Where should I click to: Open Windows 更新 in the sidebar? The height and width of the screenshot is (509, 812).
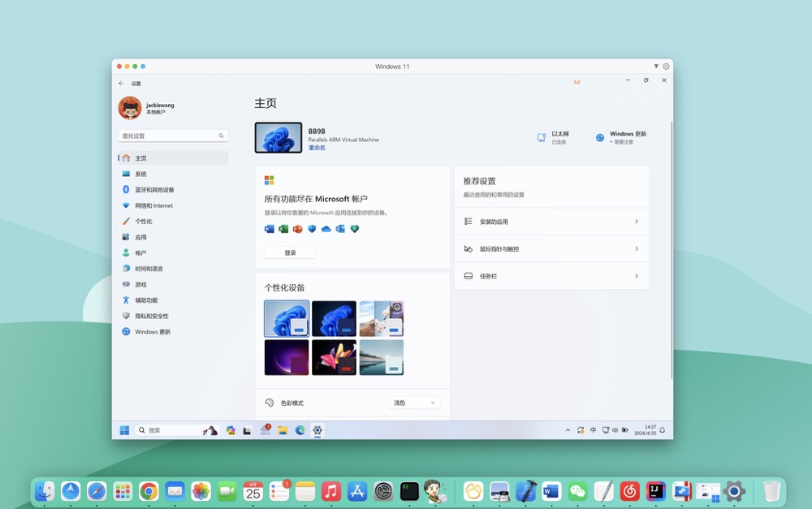click(173, 332)
